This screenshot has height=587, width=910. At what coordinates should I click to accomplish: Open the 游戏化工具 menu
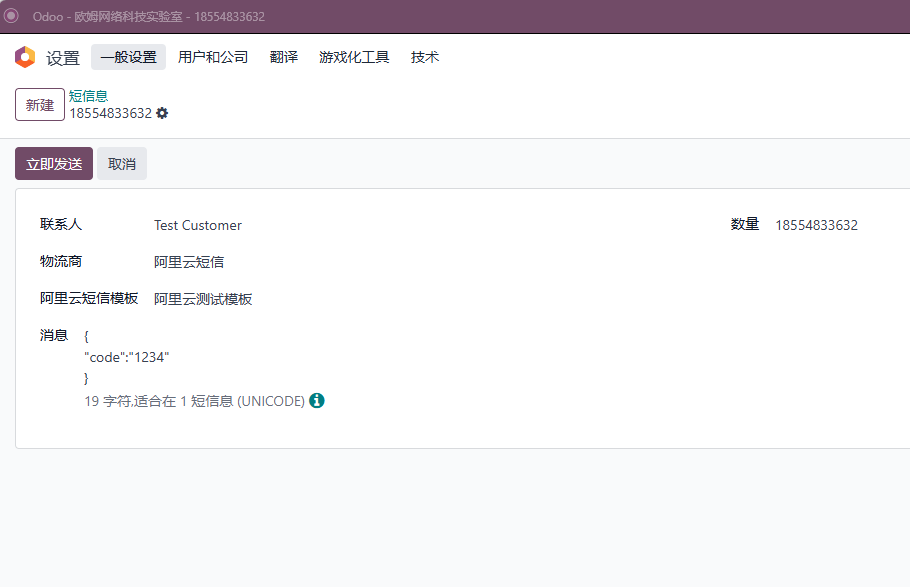coord(354,57)
